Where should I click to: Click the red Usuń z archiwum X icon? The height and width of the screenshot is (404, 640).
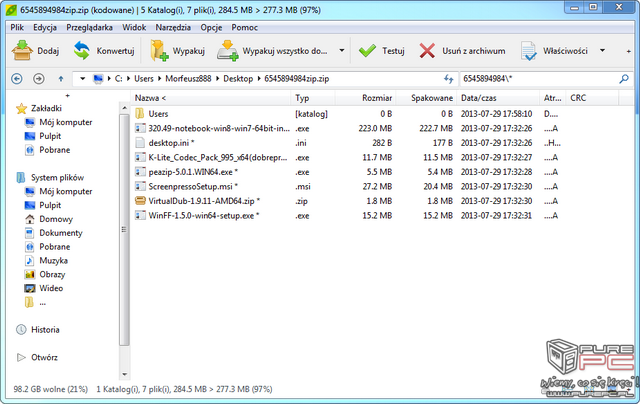427,51
